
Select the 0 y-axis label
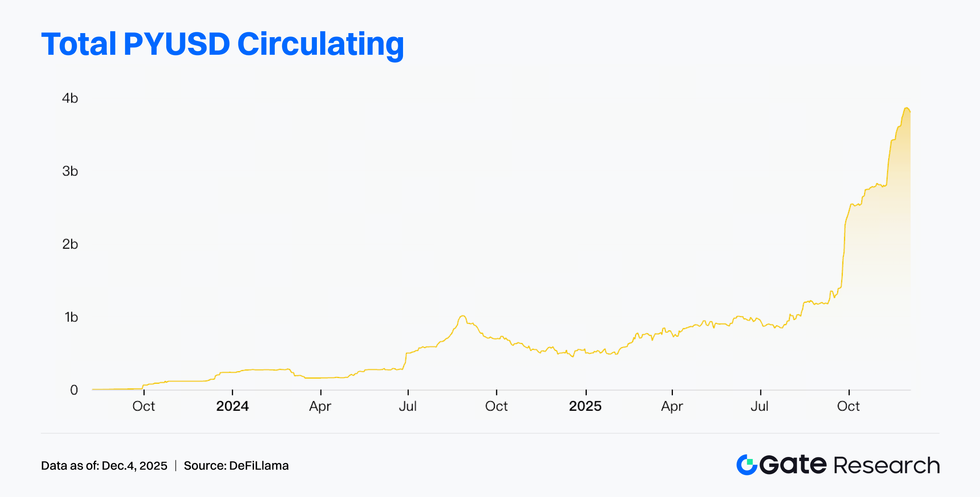pyautogui.click(x=74, y=390)
